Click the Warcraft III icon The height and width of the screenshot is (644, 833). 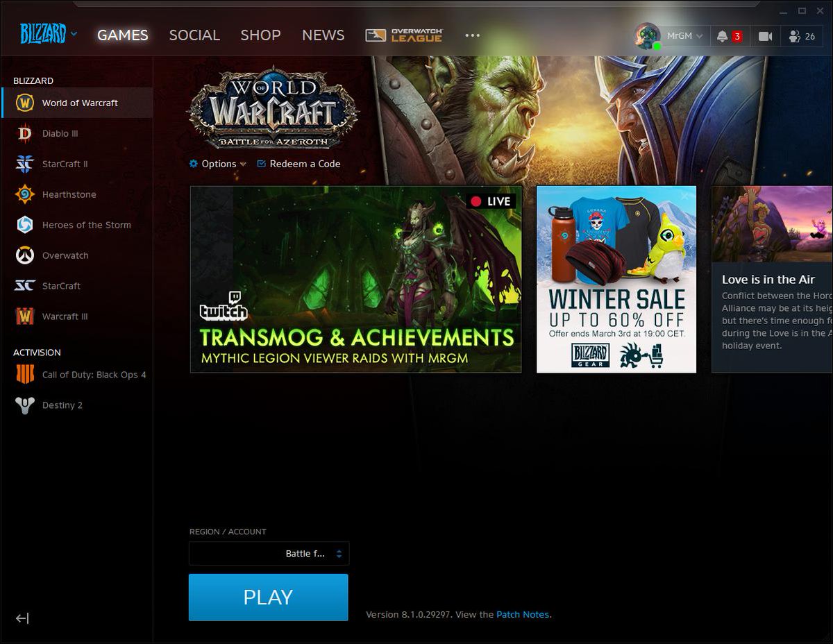(25, 316)
